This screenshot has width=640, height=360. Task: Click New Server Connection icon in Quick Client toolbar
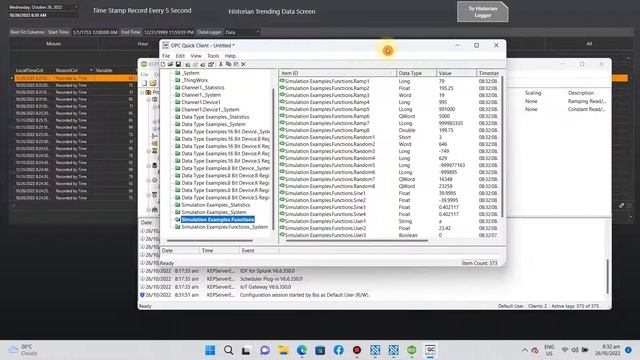(188, 64)
